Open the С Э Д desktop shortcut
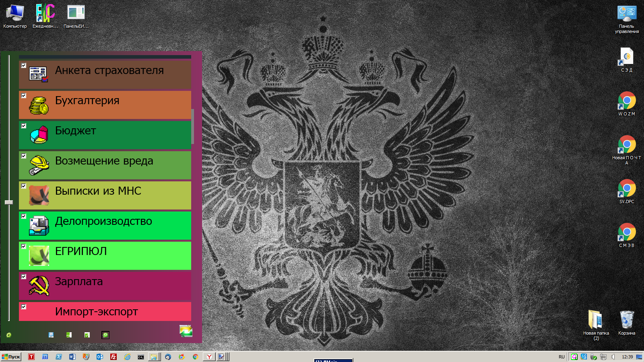The image size is (644, 362). coord(627,60)
